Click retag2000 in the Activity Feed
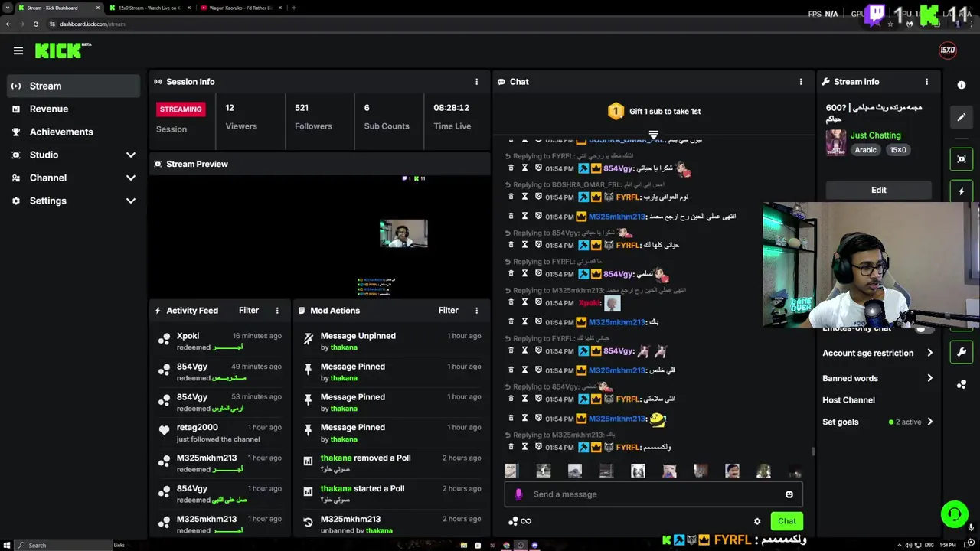The height and width of the screenshot is (551, 980). (x=197, y=427)
